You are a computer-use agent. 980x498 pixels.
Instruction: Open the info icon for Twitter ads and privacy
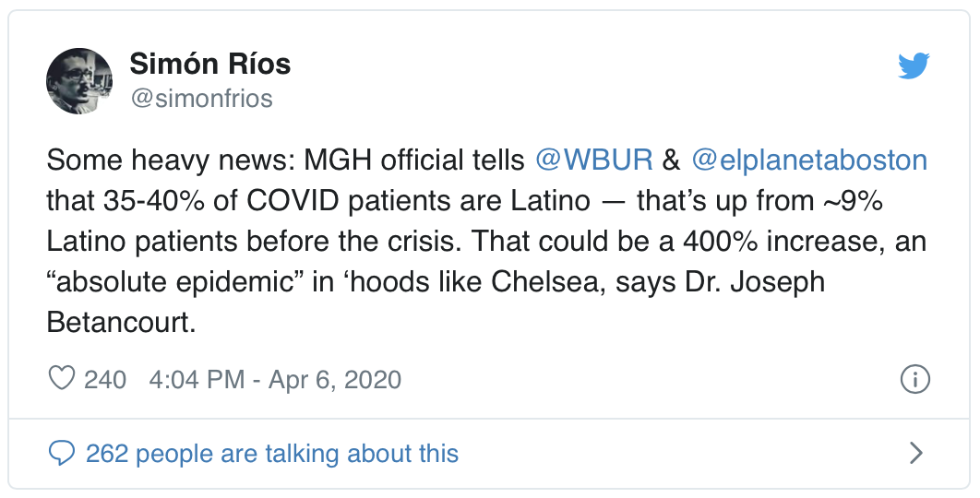point(914,379)
